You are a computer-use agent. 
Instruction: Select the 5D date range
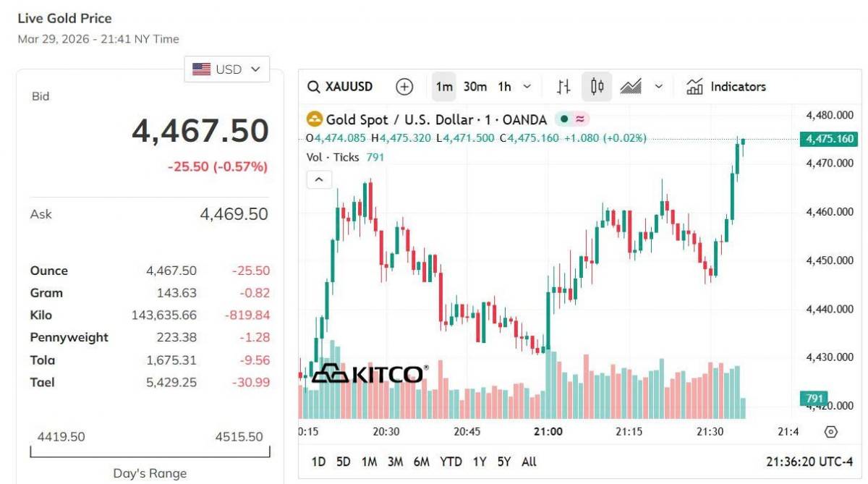pos(344,462)
